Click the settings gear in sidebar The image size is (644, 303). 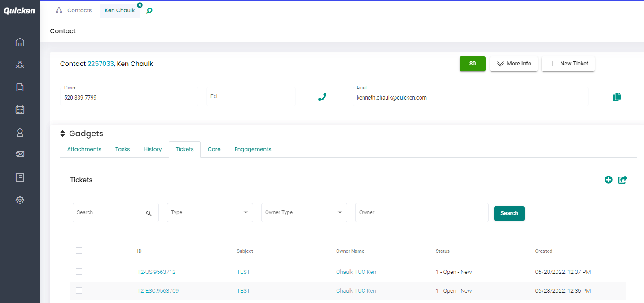click(x=20, y=200)
